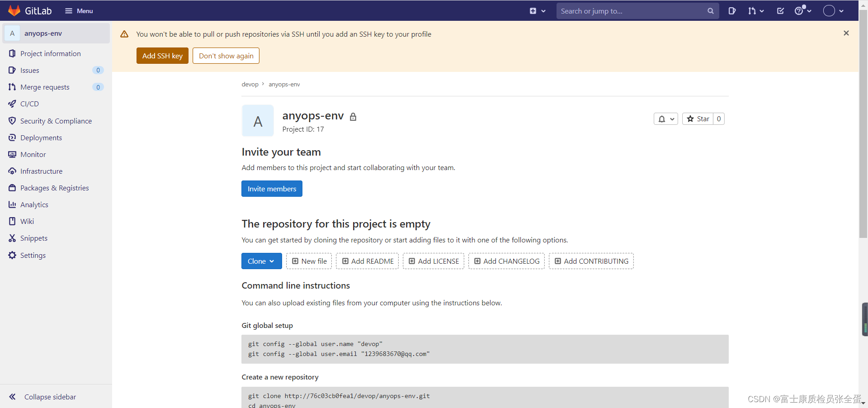Open the devop breadcrumb link
This screenshot has height=408, width=868.
pyautogui.click(x=250, y=84)
